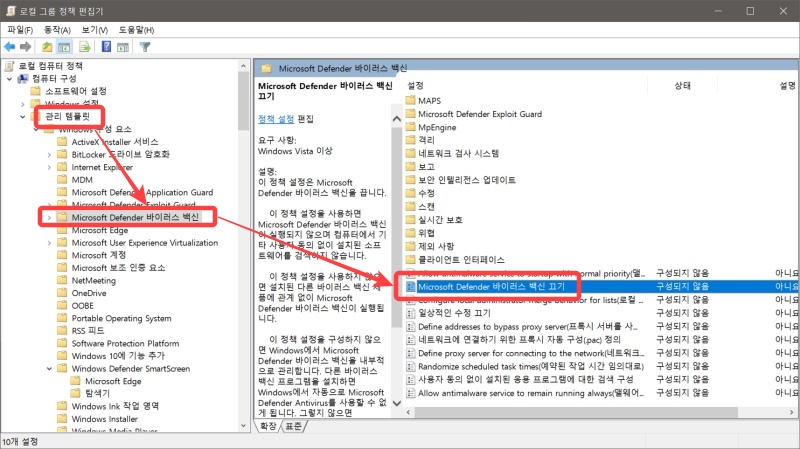Toggle the console tree pane toolbar icon
The image size is (800, 449).
64,47
